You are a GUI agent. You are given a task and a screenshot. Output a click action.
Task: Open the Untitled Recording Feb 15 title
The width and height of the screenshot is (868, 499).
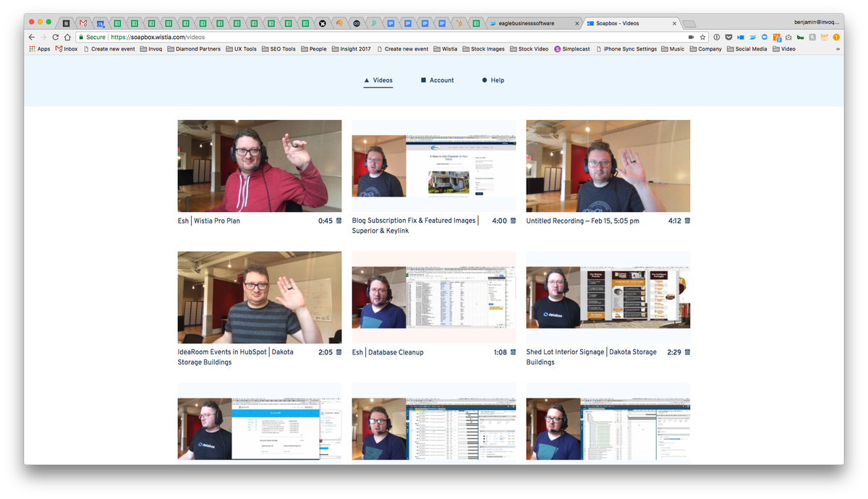coord(582,221)
